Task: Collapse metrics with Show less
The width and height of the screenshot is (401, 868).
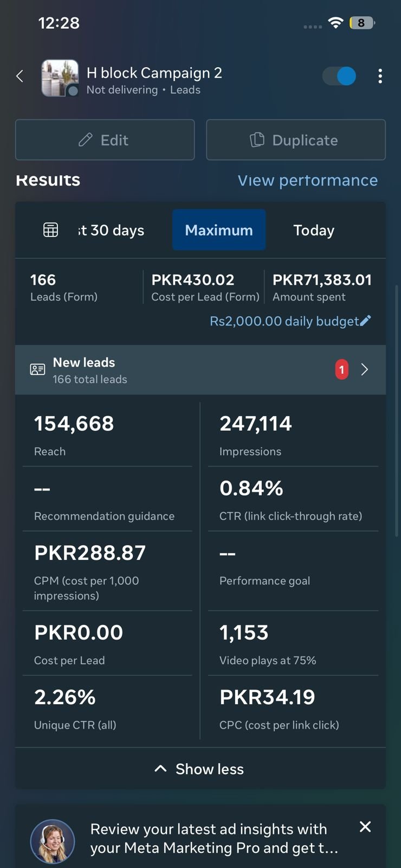Action: pyautogui.click(x=200, y=769)
